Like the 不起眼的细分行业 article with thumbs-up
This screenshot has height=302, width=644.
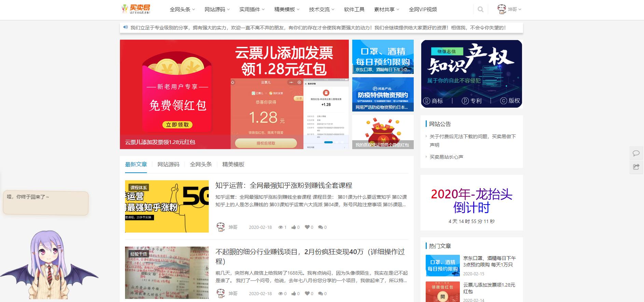[293, 293]
